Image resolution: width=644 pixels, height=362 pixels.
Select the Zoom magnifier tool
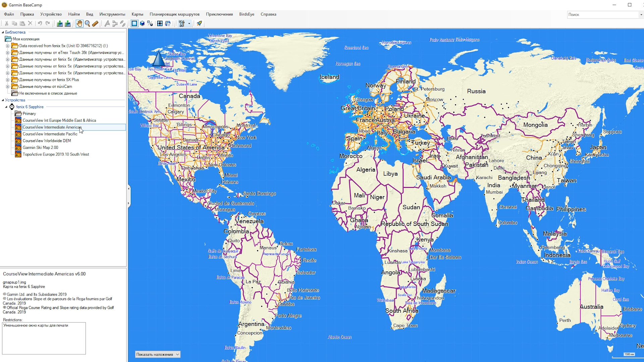[87, 23]
